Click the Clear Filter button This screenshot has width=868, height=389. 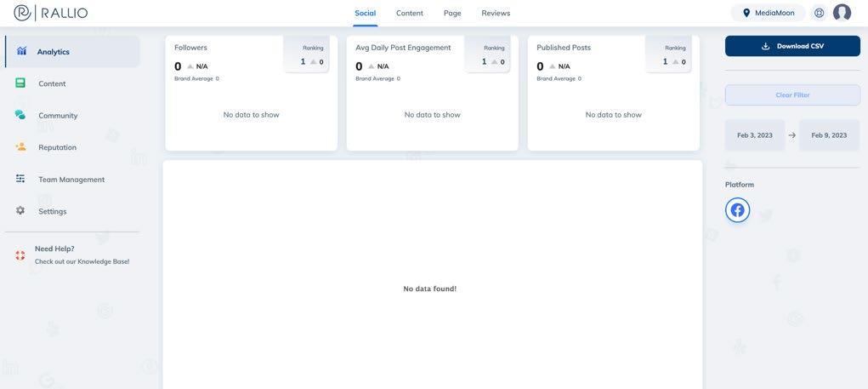coord(792,94)
